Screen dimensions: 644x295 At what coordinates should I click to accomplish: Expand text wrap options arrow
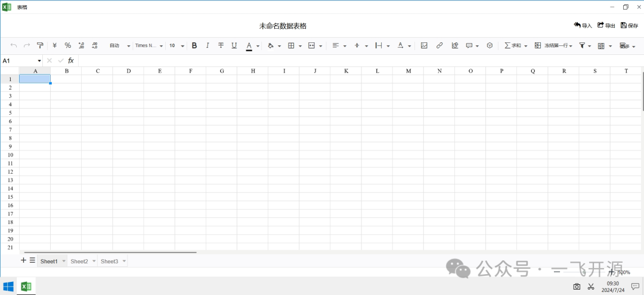point(388,46)
